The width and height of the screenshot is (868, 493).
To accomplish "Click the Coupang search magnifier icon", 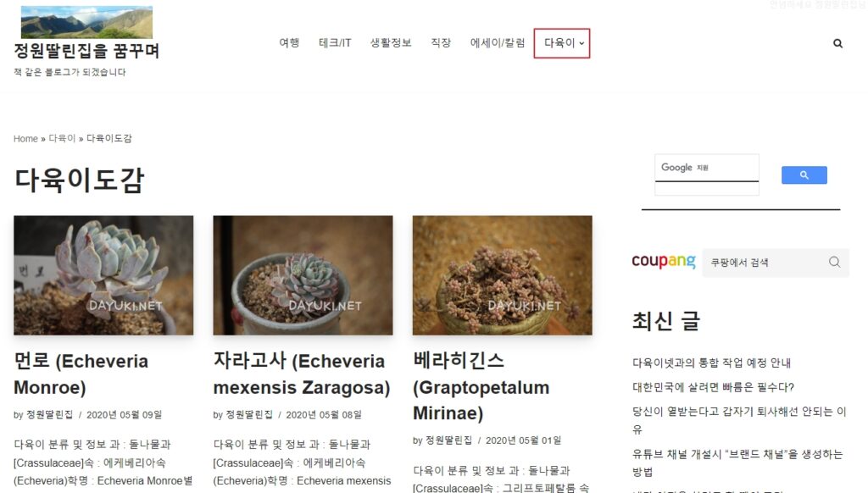I will 834,262.
